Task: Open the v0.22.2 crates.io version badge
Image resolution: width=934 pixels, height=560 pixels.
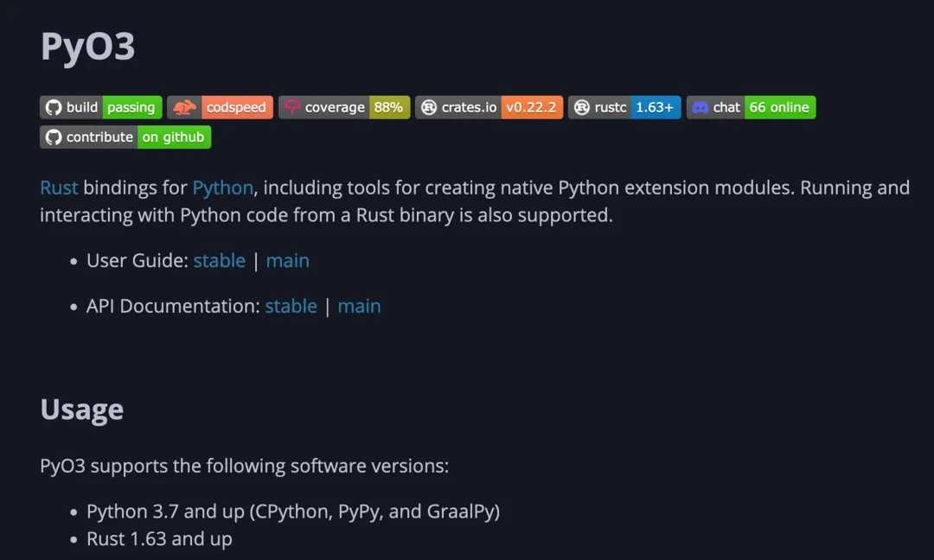Action: (533, 107)
